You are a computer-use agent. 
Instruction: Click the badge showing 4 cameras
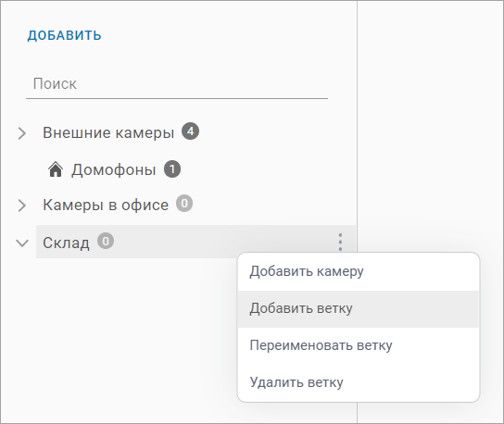pyautogui.click(x=190, y=131)
